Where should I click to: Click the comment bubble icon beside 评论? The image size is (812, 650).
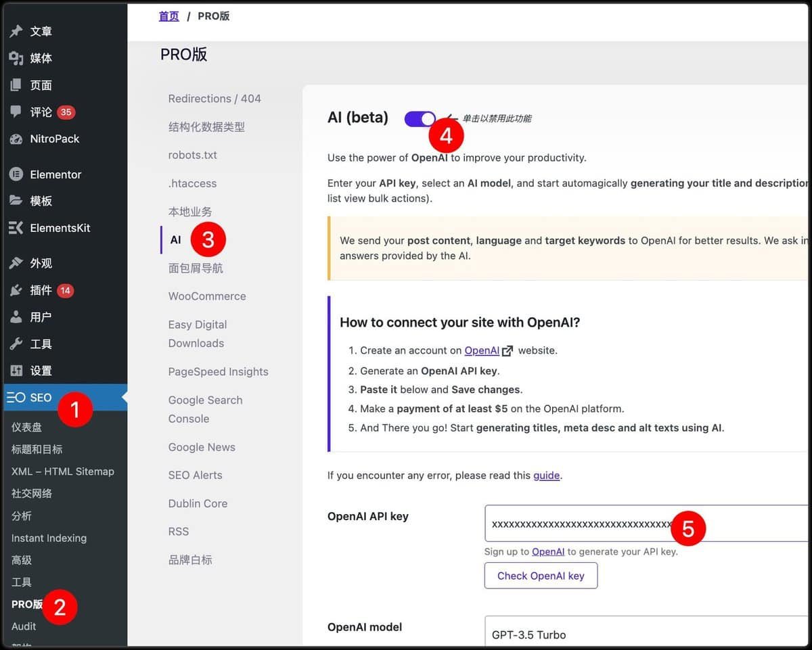(x=16, y=112)
